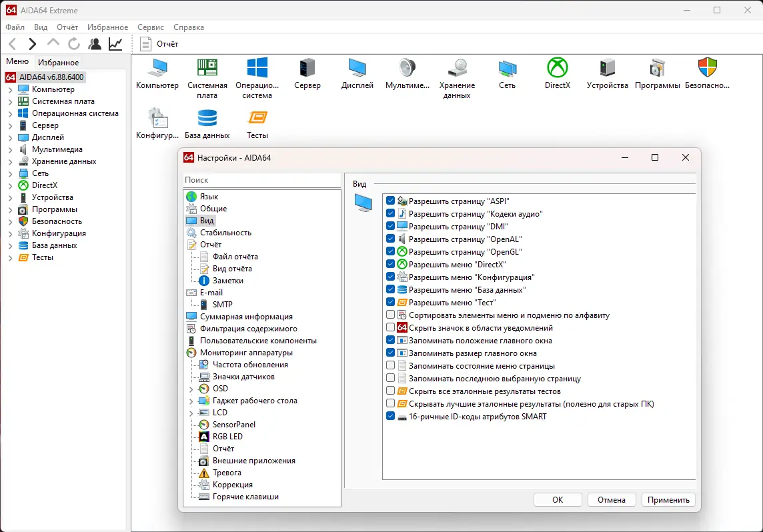This screenshot has height=532, width=763.
Task: Open the Программы large icon
Action: (x=658, y=74)
